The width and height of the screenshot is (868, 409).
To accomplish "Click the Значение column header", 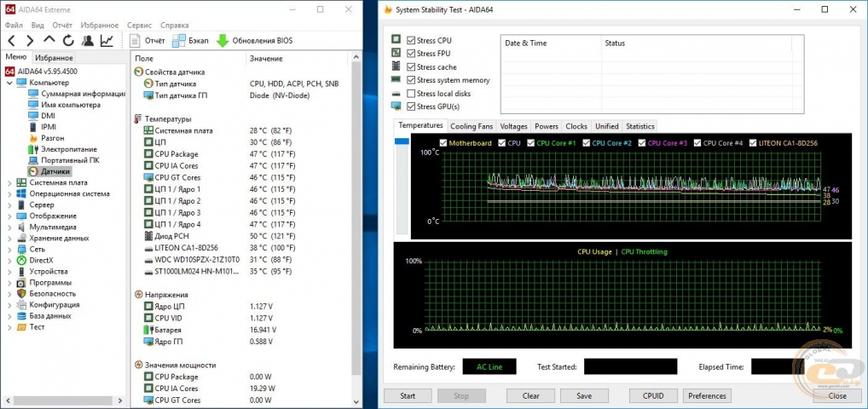I will click(x=296, y=58).
